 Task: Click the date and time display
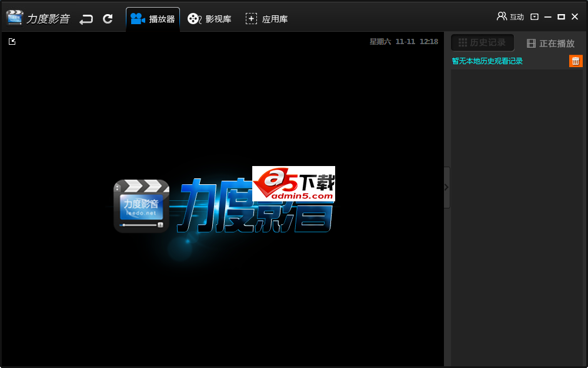(x=403, y=42)
